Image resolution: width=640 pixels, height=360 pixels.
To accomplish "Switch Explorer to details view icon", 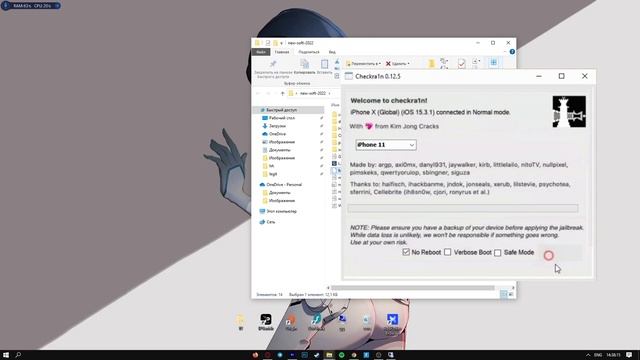I will (504, 294).
